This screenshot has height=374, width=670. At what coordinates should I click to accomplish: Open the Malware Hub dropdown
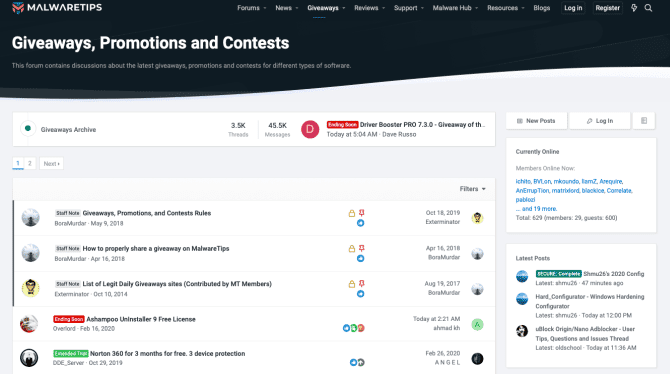(x=455, y=8)
